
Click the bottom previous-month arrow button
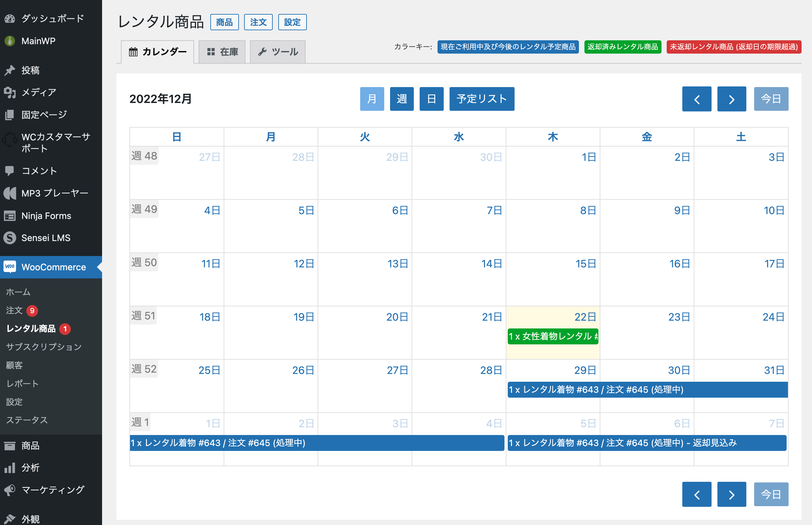tap(696, 494)
